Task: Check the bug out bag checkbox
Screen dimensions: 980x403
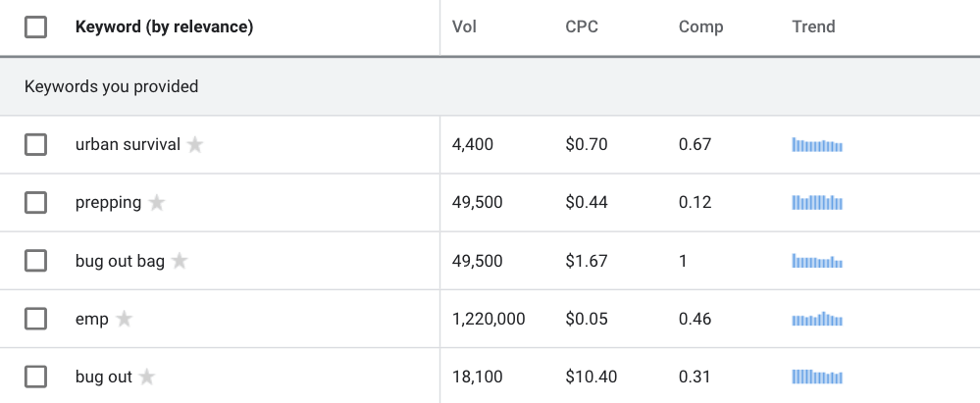Action: click(x=35, y=261)
